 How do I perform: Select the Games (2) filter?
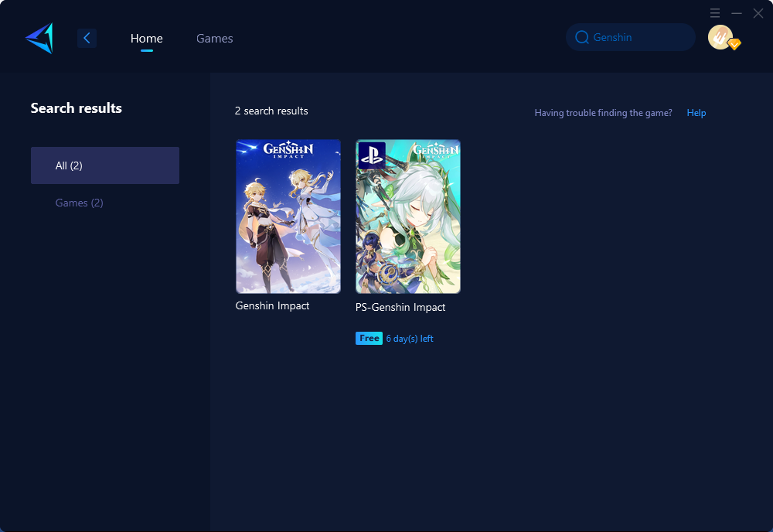point(80,203)
